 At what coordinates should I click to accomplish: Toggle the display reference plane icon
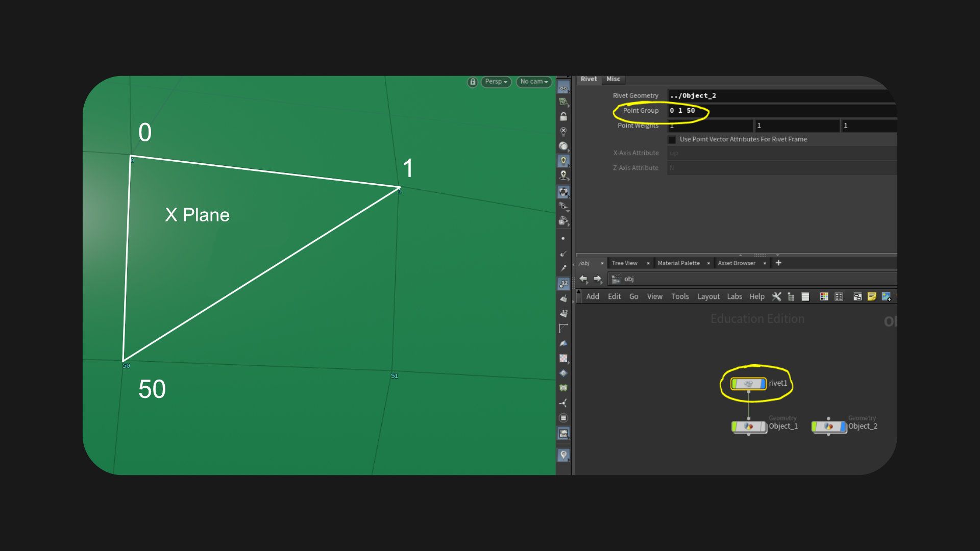coord(563,88)
